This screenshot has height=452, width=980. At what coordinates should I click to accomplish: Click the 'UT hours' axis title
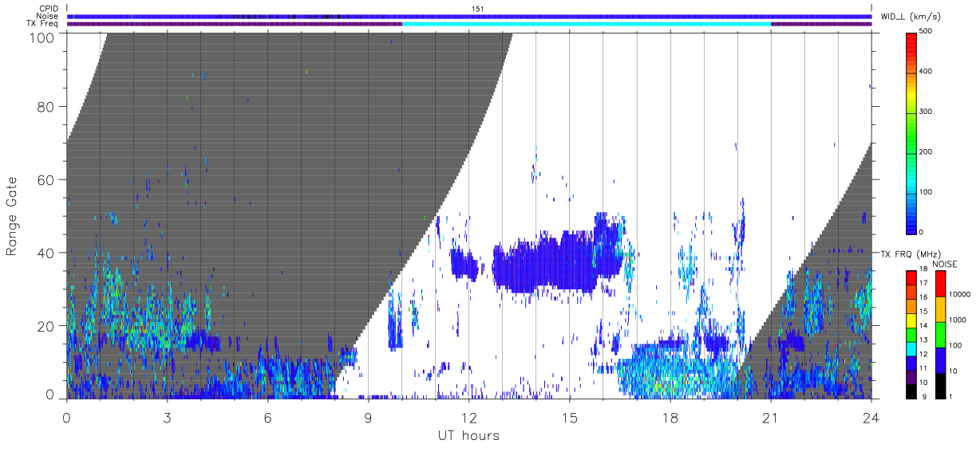(x=468, y=435)
